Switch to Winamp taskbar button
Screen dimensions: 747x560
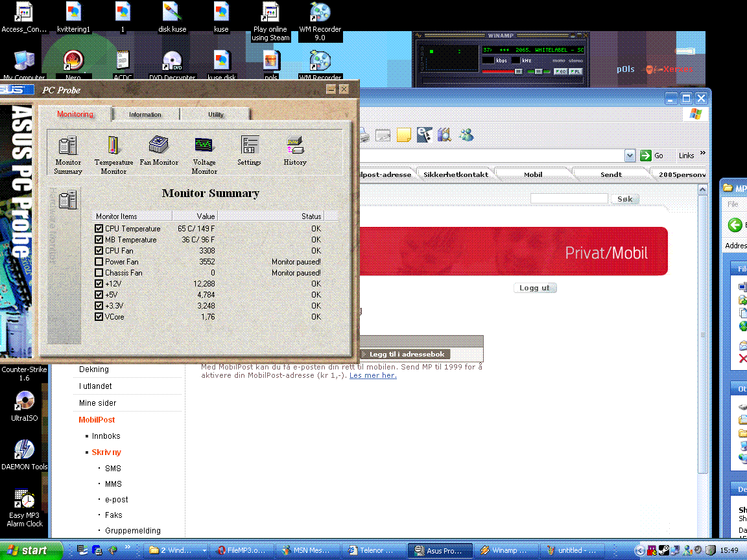click(506, 550)
